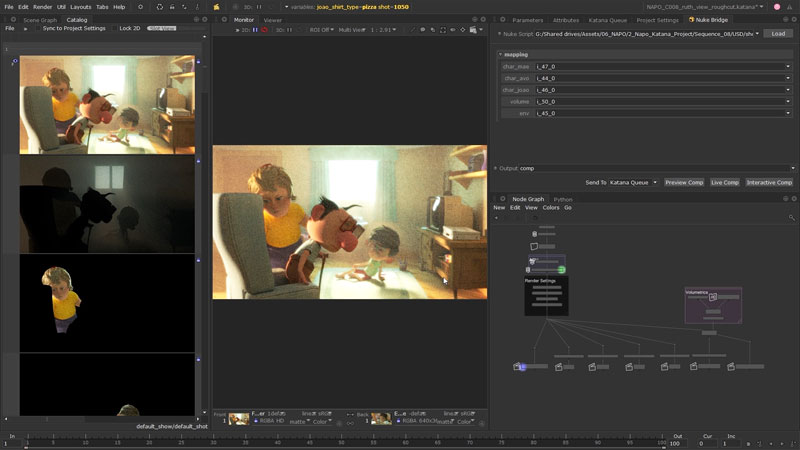This screenshot has width=800, height=450.
Task: Select the fourth render clapper node
Action: pyautogui.click(x=636, y=367)
